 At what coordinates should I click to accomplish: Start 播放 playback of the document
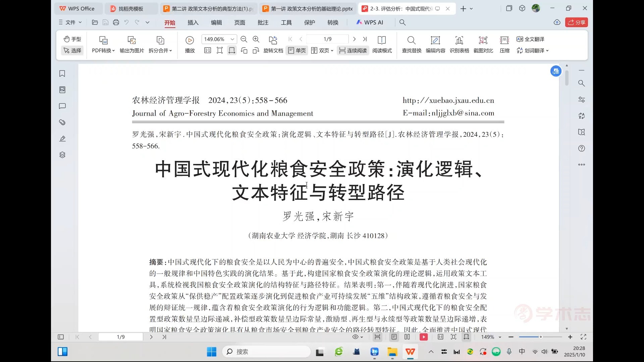[190, 45]
